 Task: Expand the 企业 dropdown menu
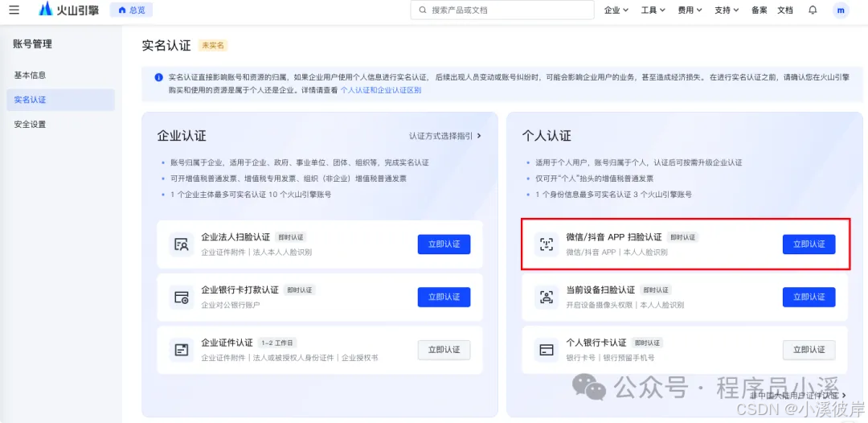[616, 10]
